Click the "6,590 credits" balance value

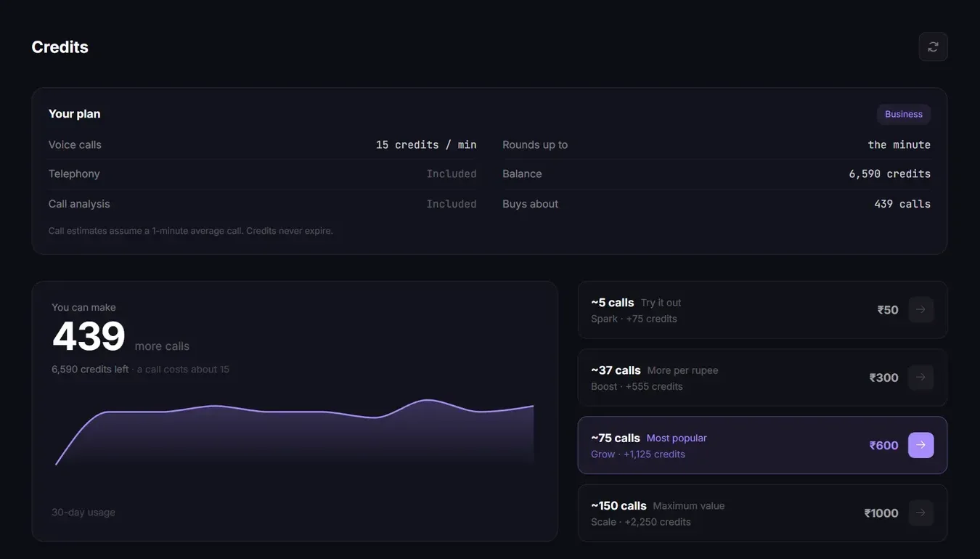889,174
